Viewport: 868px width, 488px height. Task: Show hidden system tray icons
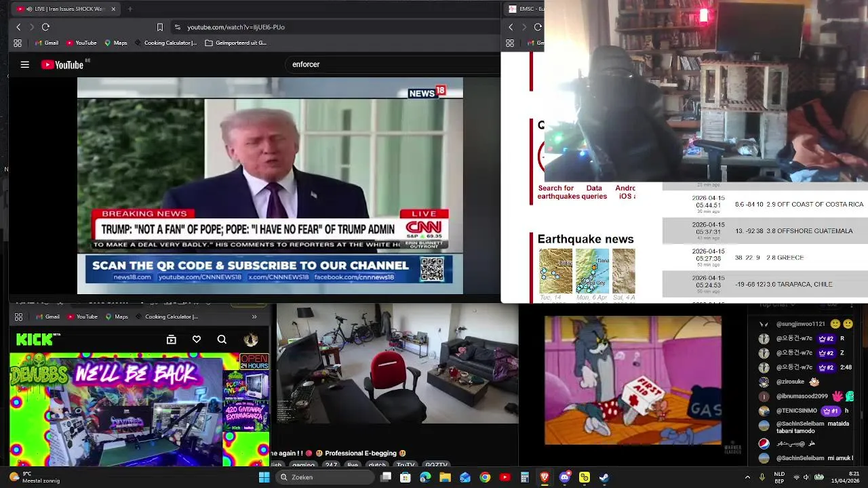747,477
